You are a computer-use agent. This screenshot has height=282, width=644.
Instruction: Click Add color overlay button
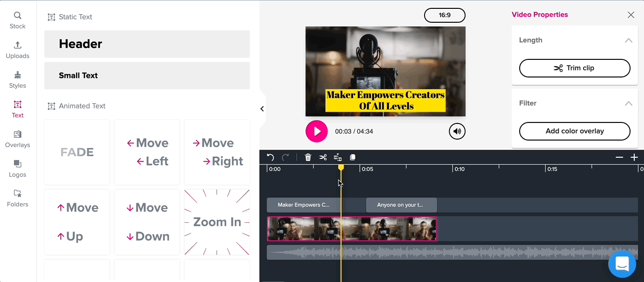coord(574,131)
